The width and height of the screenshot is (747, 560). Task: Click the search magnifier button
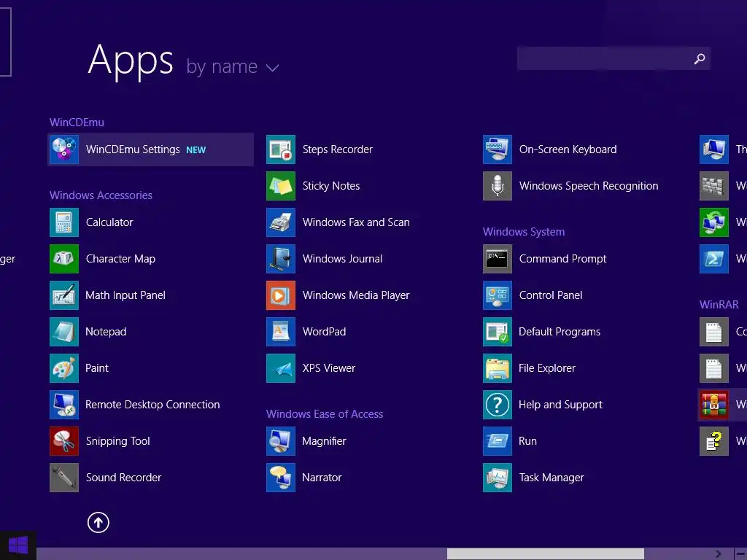coord(700,58)
